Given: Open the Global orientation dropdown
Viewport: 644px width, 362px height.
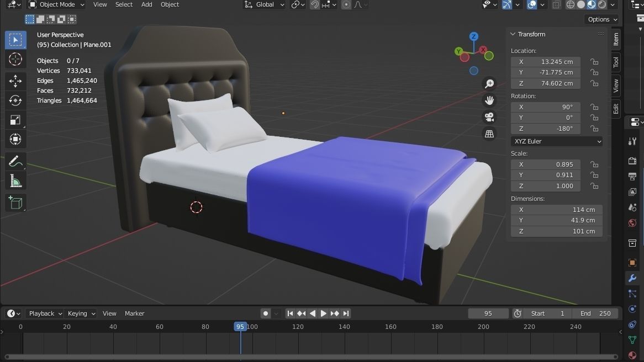Looking at the screenshot, I should click(265, 4).
